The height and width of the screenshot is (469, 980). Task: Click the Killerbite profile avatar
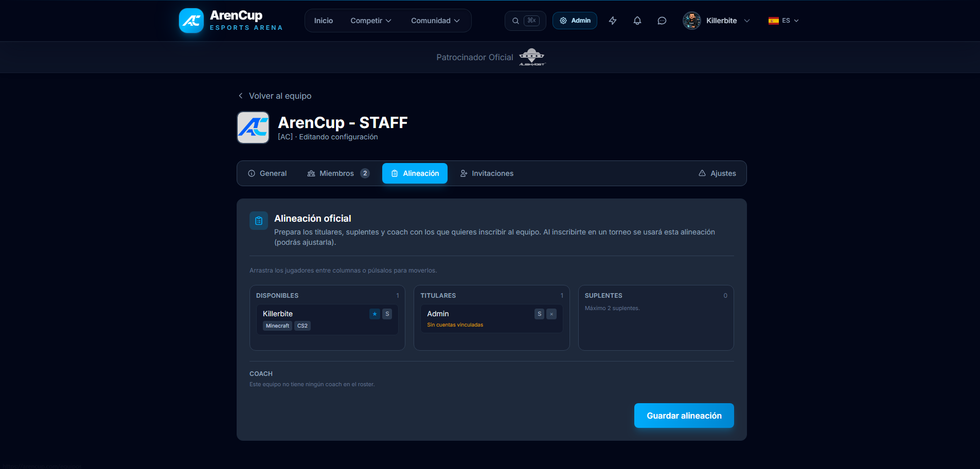coord(692,21)
